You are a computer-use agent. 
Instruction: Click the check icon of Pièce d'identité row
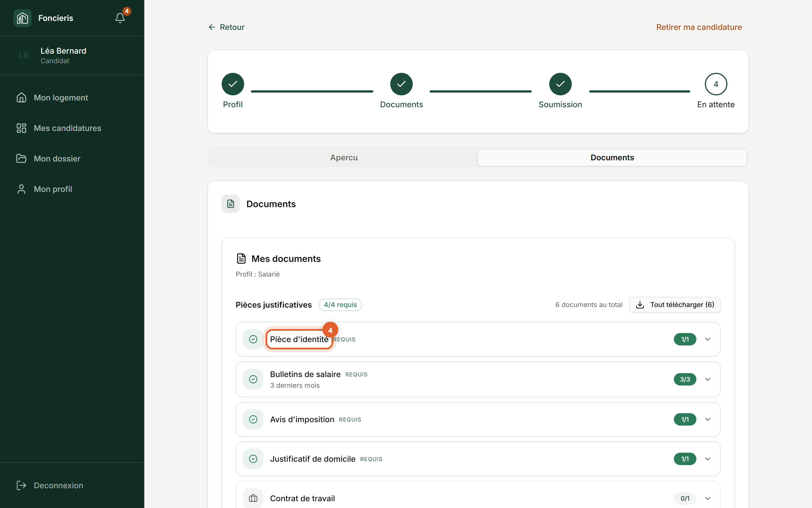point(253,339)
